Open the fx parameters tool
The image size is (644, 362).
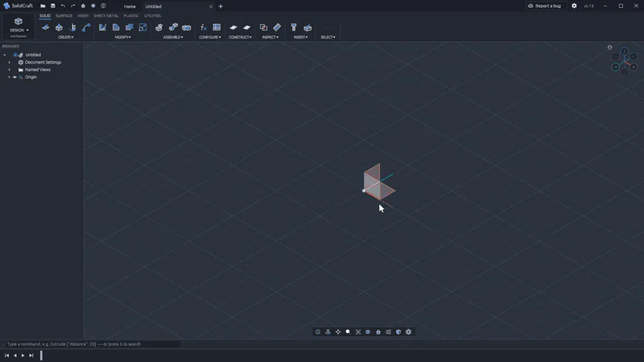(x=204, y=27)
